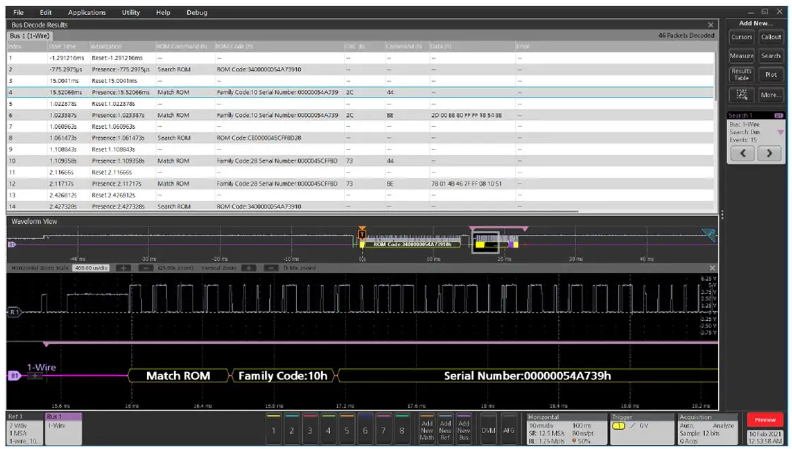
Task: Click the R1 reference waveform handle
Action: click(x=14, y=312)
